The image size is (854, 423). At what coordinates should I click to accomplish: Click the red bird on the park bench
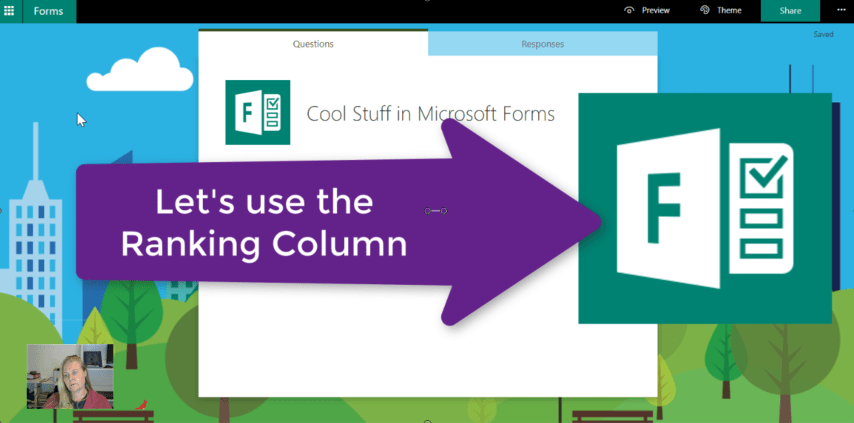[142, 405]
